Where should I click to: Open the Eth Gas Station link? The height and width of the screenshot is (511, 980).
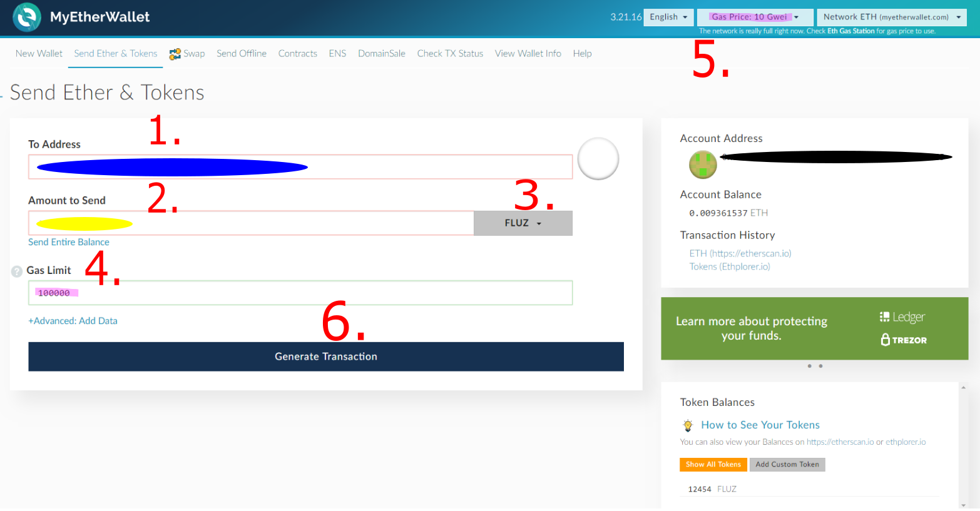(850, 31)
